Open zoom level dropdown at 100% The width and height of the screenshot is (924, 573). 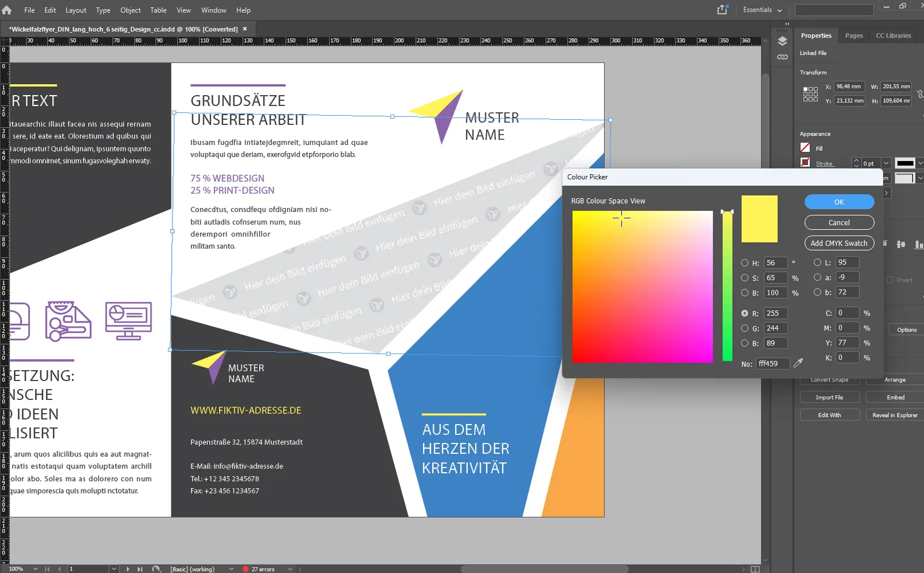tap(36, 569)
